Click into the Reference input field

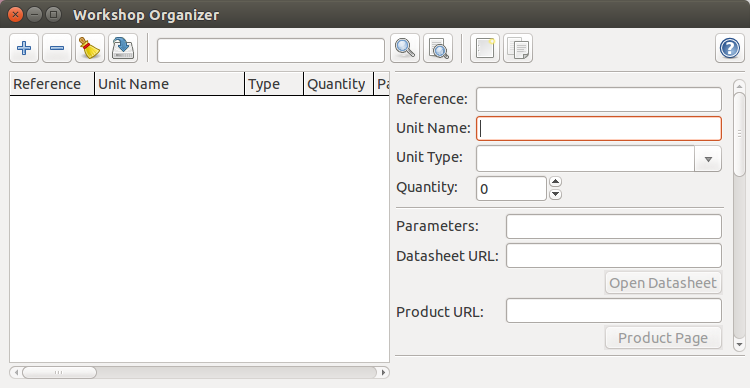click(599, 100)
